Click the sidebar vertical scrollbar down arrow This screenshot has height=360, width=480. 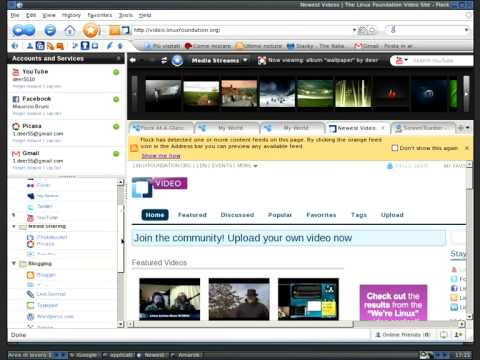121,324
